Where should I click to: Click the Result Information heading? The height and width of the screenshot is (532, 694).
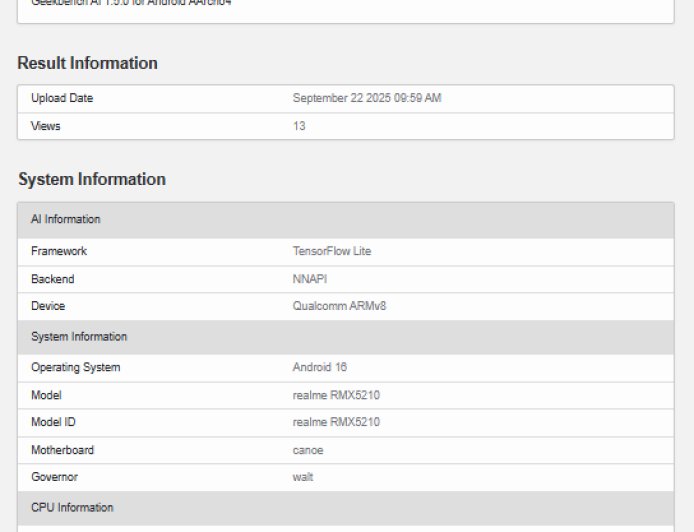click(87, 63)
